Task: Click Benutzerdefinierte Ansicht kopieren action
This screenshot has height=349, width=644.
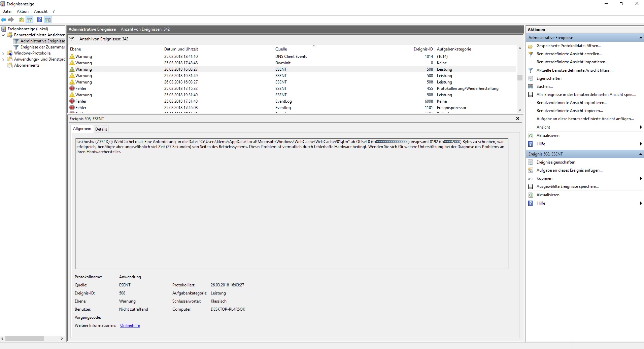Action: (x=570, y=111)
